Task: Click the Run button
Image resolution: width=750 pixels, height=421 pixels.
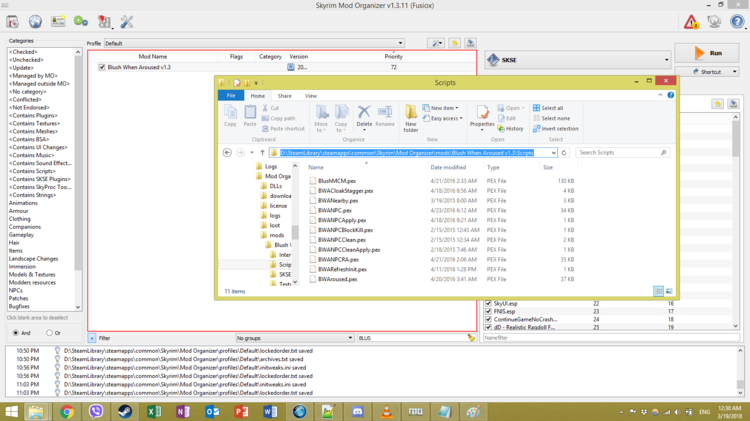Action: 708,53
